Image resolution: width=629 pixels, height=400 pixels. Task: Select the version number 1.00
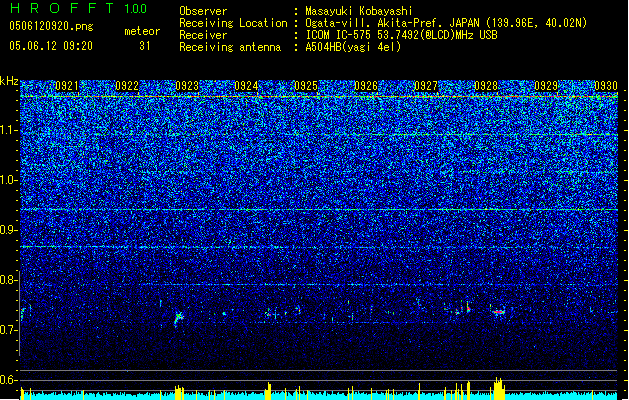coord(135,9)
